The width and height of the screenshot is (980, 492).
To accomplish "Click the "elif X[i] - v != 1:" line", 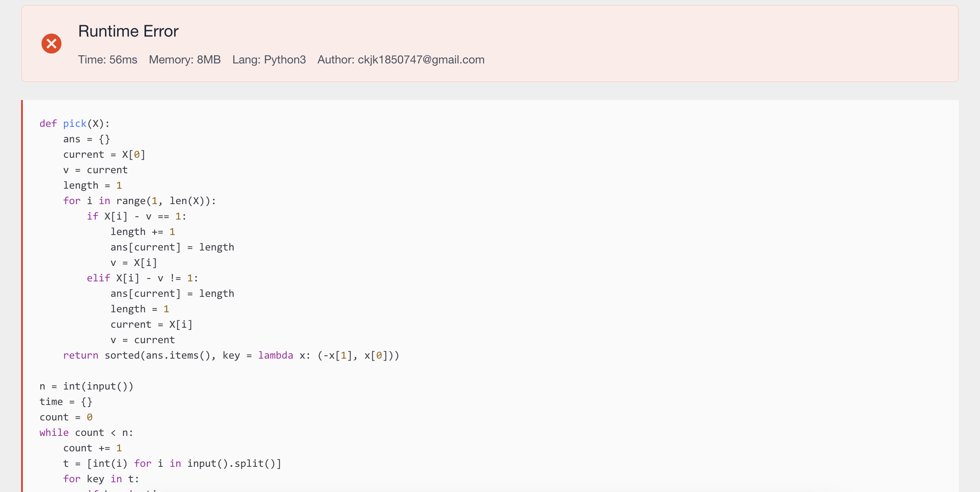I will click(x=142, y=278).
